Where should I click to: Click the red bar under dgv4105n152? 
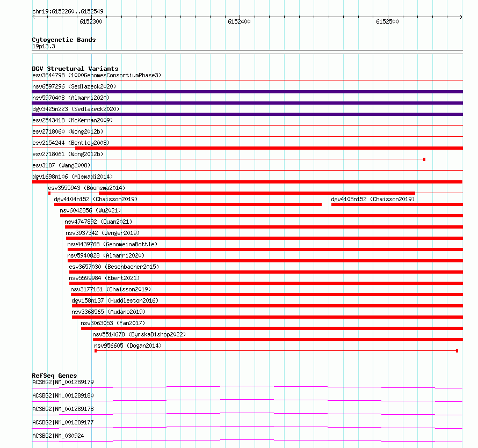pos(397,204)
